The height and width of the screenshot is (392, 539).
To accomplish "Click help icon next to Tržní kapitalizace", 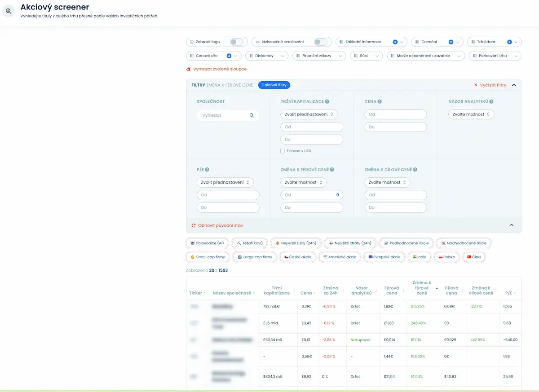I will click(327, 101).
